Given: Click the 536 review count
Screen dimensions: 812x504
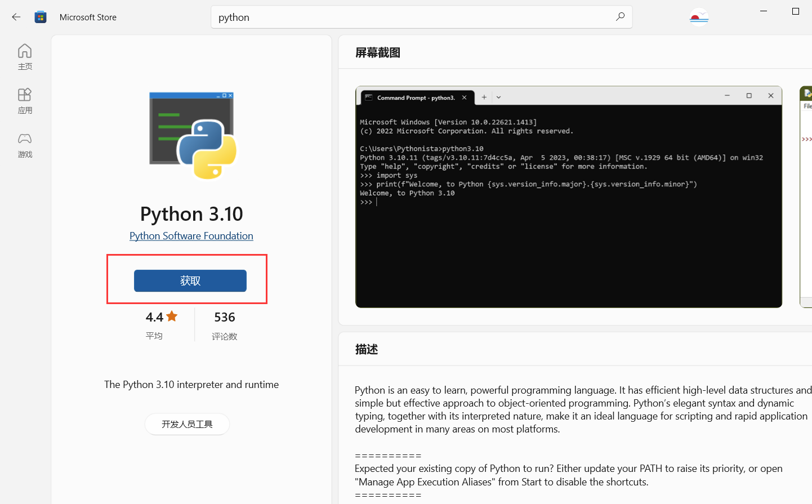Looking at the screenshot, I should click(x=225, y=317).
